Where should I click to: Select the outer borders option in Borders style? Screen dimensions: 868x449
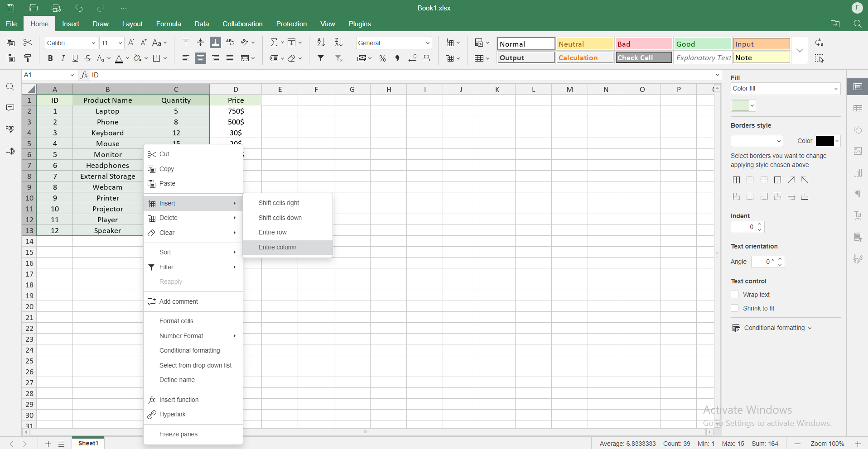(777, 180)
